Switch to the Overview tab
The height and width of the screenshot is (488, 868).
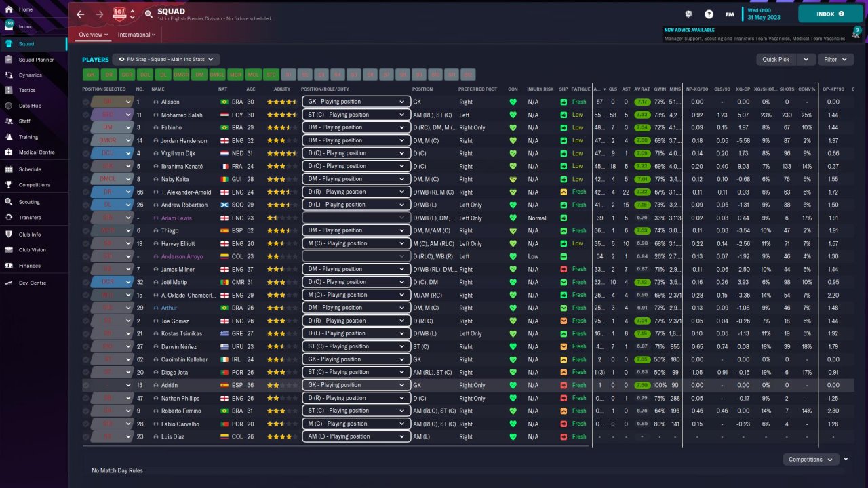click(94, 35)
